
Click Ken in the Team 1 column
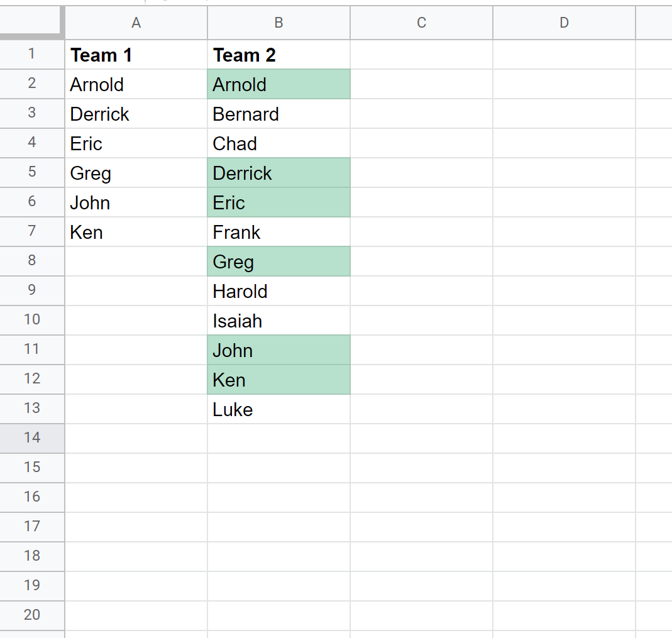[x=136, y=233]
